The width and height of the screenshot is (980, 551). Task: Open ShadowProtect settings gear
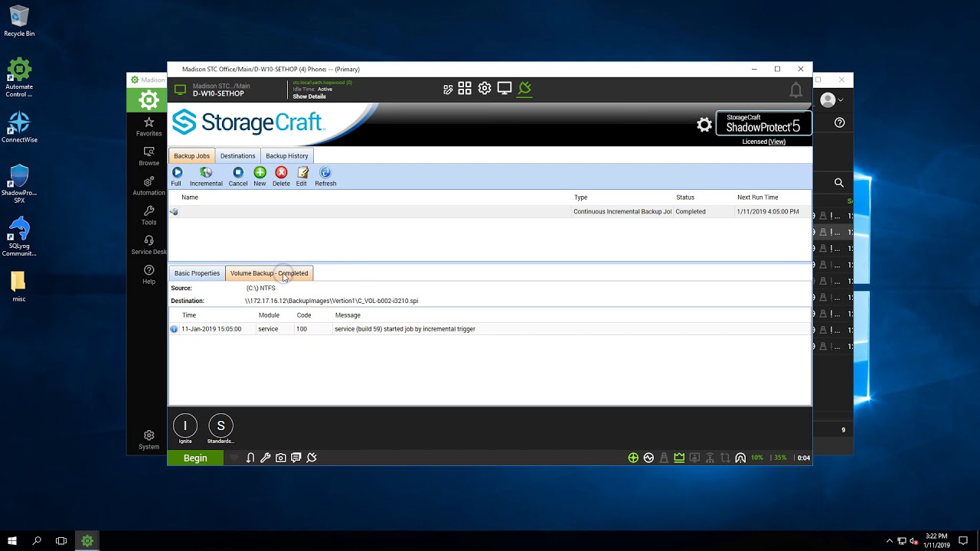[x=704, y=125]
